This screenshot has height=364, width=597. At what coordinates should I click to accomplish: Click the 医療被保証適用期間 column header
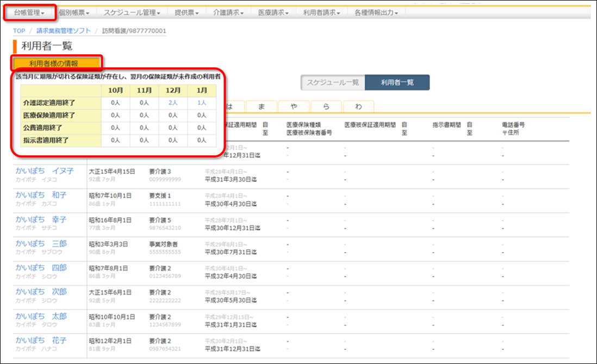[370, 125]
